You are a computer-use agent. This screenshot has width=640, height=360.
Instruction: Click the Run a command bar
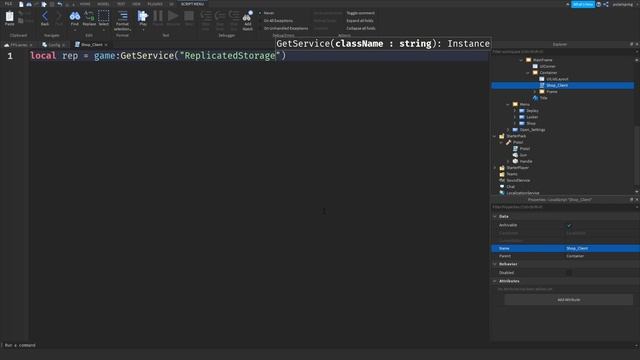(317, 345)
